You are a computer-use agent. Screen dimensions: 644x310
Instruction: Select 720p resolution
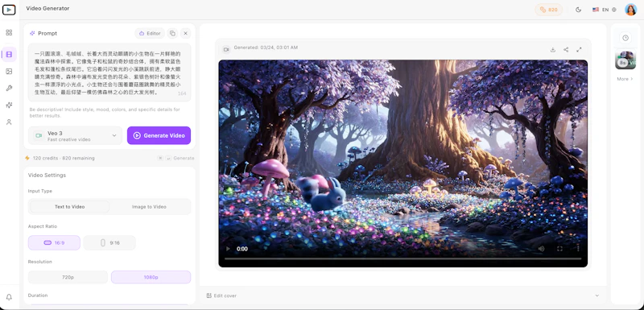click(x=68, y=277)
